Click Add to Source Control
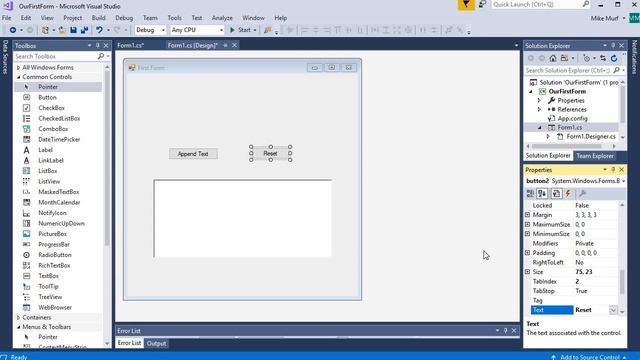The height and width of the screenshot is (360, 640). point(589,357)
